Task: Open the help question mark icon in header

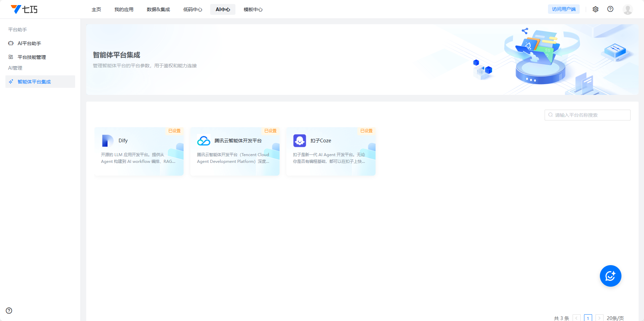Action: (610, 9)
